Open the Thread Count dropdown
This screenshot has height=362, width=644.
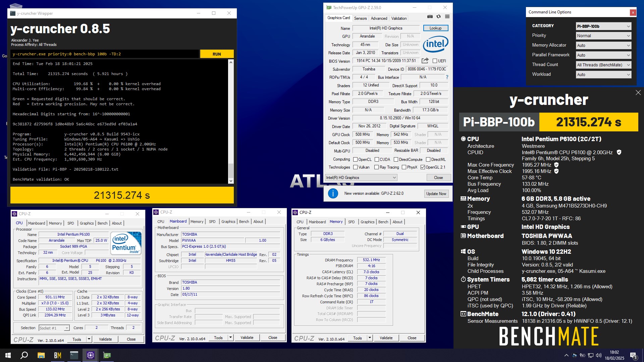click(x=603, y=65)
